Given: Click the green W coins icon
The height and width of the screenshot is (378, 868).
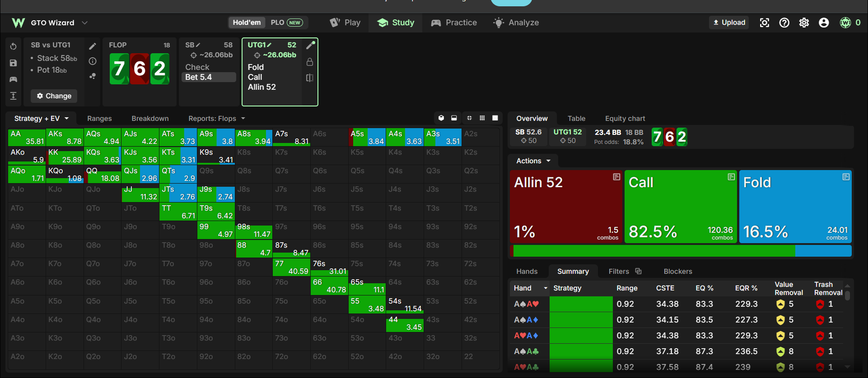Looking at the screenshot, I should point(845,23).
